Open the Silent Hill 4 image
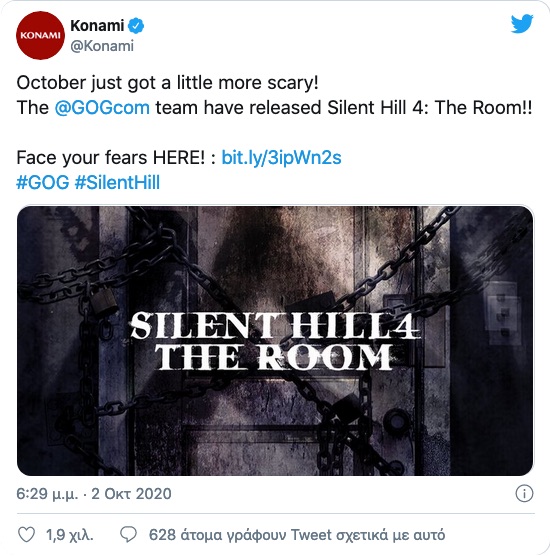This screenshot has width=550, height=556. coord(275,341)
